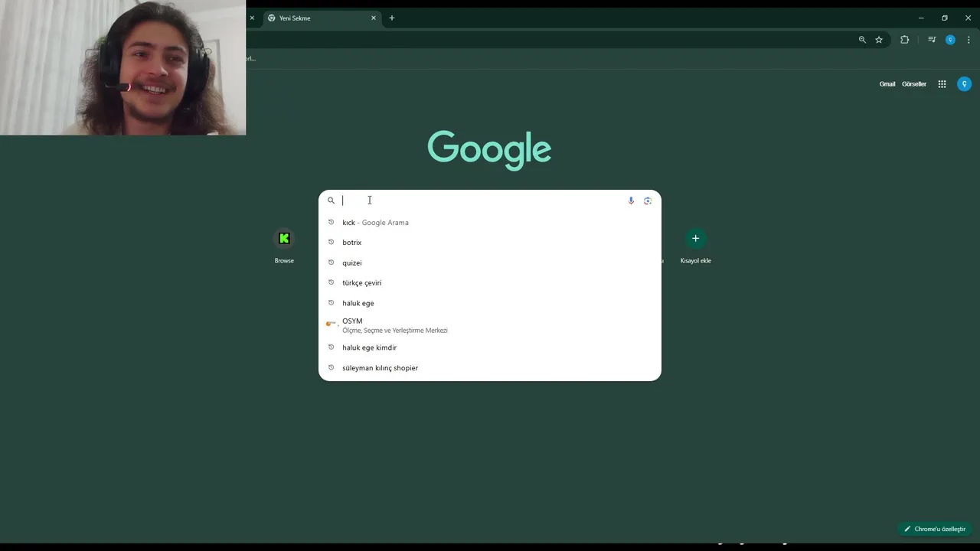Open a new tab with plus button

point(392,18)
